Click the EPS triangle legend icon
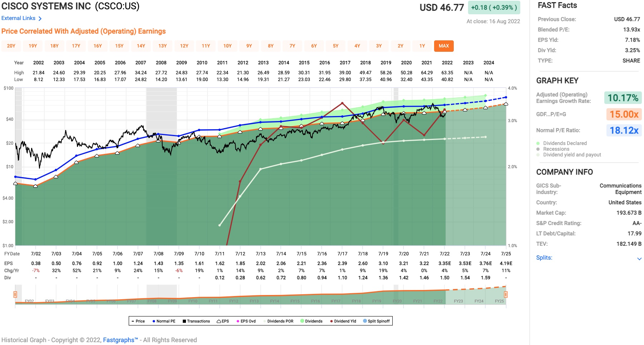Image resolution: width=644 pixels, height=345 pixels. pos(218,321)
